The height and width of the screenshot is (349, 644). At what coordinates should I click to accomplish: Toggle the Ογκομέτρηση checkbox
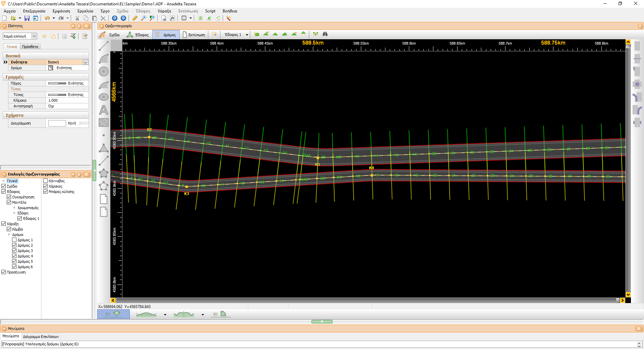point(9,197)
